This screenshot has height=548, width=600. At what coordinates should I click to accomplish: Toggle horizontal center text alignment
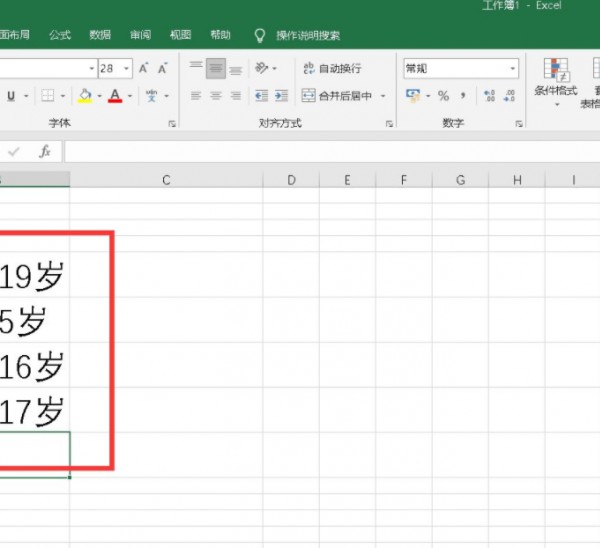[x=215, y=96]
